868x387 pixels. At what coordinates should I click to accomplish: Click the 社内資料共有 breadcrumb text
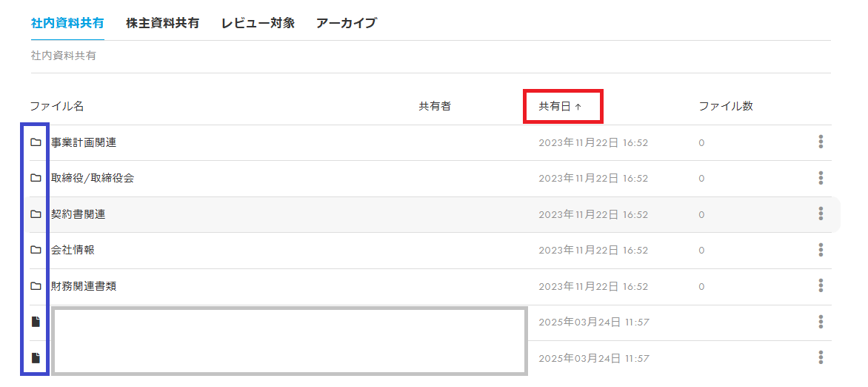(x=63, y=56)
